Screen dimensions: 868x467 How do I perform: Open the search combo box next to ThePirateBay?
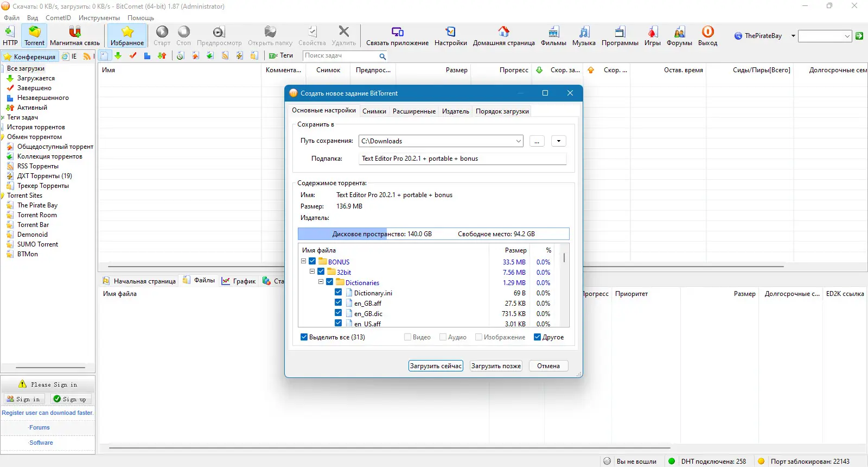tap(825, 36)
